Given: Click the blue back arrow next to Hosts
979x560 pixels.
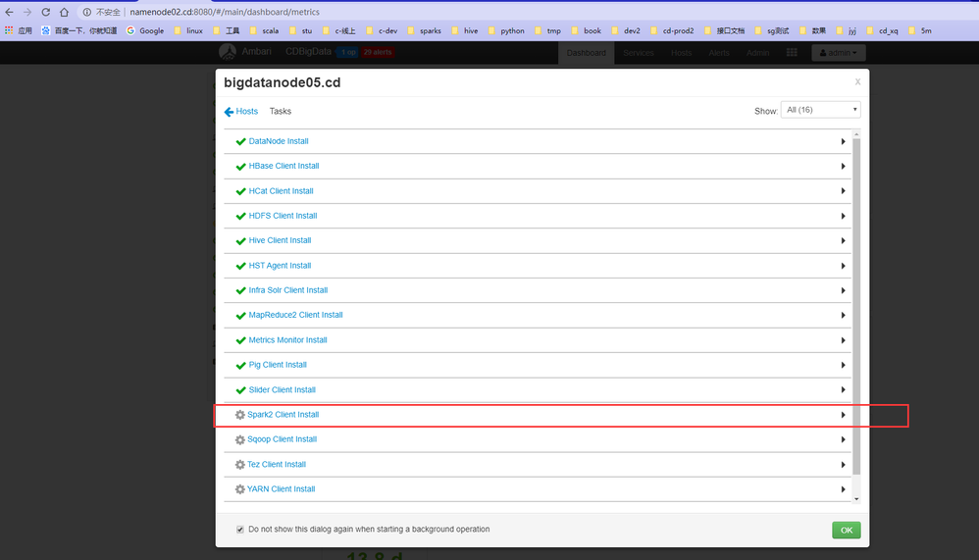Looking at the screenshot, I should (x=229, y=112).
